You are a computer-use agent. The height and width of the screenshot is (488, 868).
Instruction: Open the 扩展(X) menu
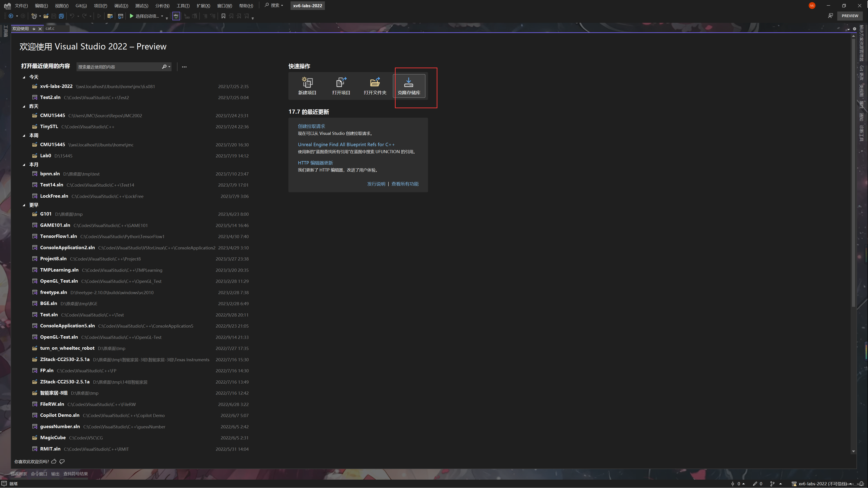(203, 6)
